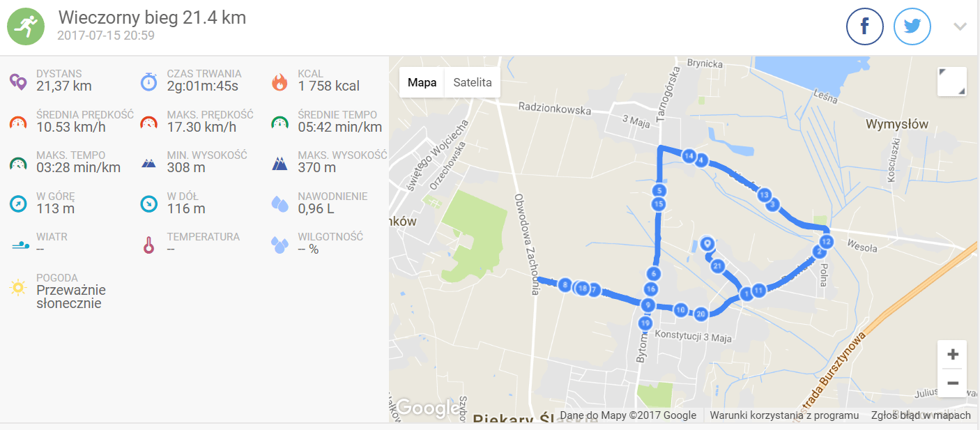This screenshot has height=430, width=980.
Task: Click the sun Pogoda icon
Action: 18,286
